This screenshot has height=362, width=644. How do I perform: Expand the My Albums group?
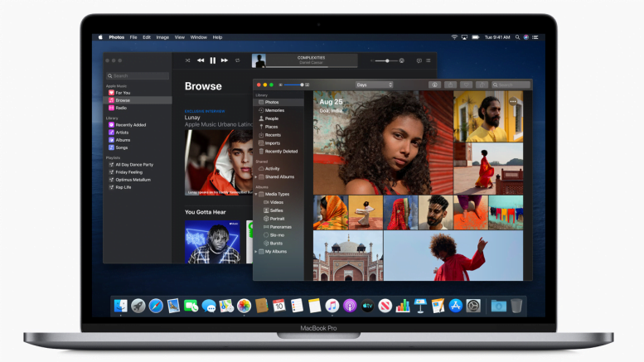coord(257,252)
